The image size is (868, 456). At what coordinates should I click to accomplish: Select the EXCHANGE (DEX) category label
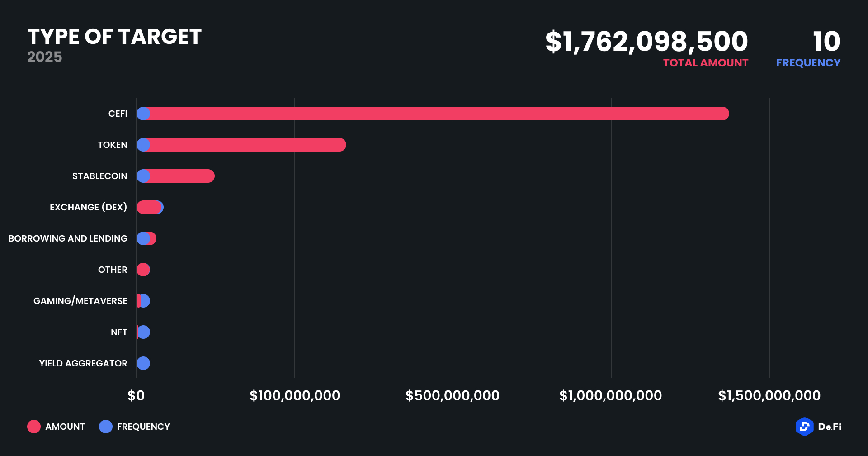[x=88, y=207]
